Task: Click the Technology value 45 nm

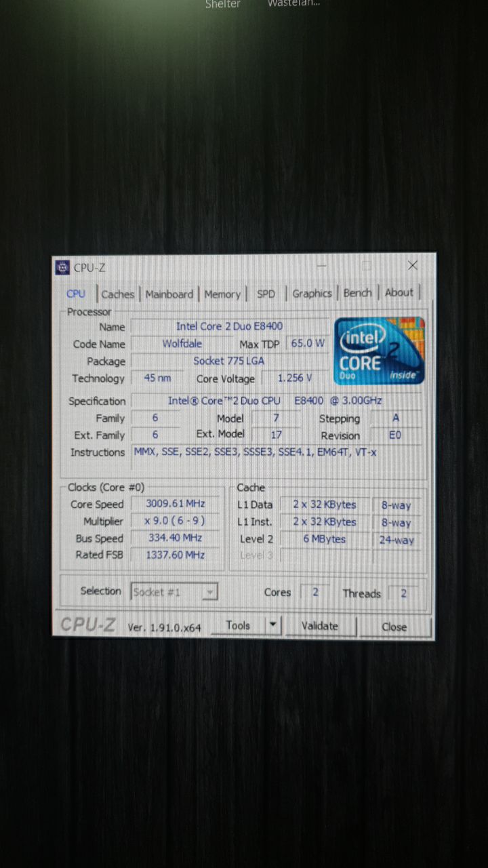Action: [x=157, y=378]
